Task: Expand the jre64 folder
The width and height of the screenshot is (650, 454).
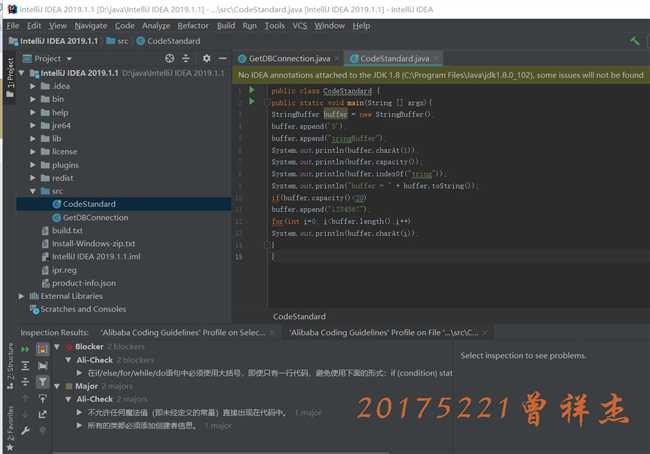Action: [x=33, y=125]
